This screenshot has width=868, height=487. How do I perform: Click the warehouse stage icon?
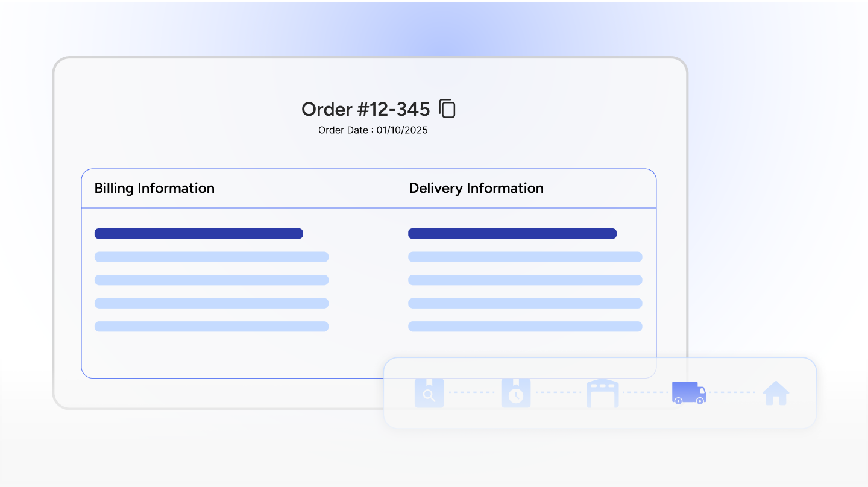pos(603,393)
